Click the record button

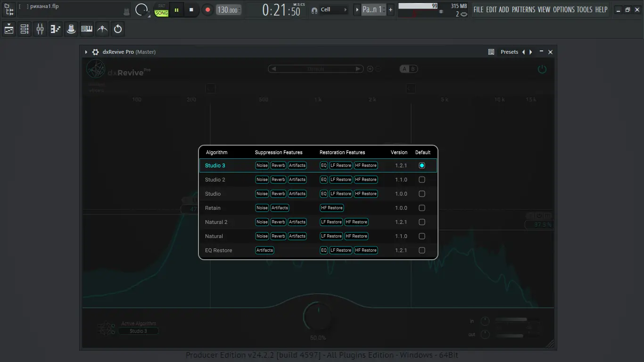pos(207,9)
